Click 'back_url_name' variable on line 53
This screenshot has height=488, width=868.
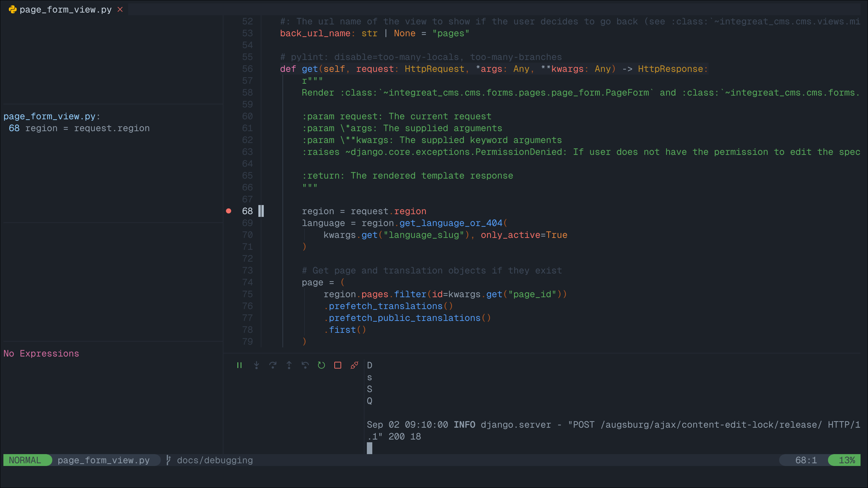click(315, 33)
